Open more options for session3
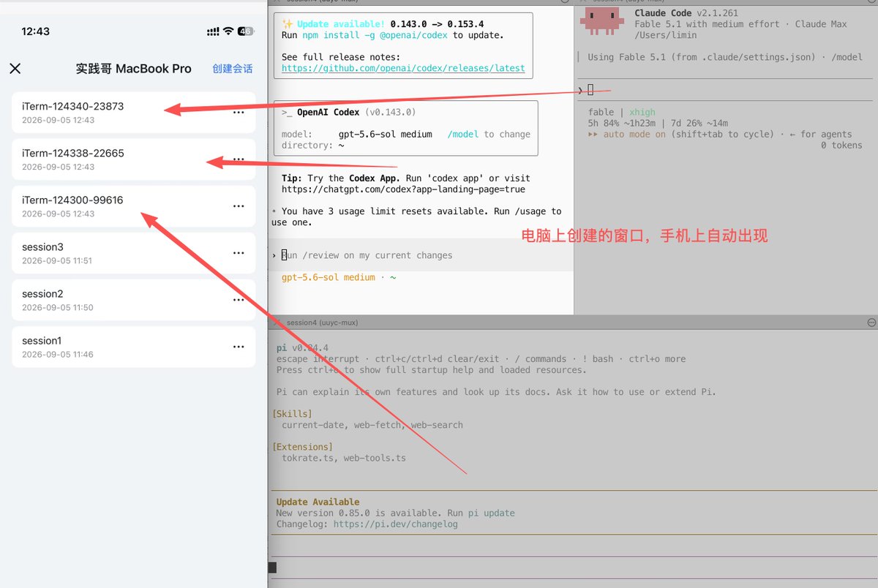 239,253
